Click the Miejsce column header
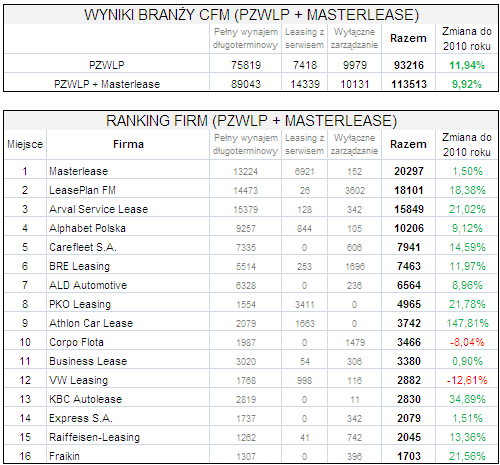Viewport: 500px width, 465px height. [25, 144]
